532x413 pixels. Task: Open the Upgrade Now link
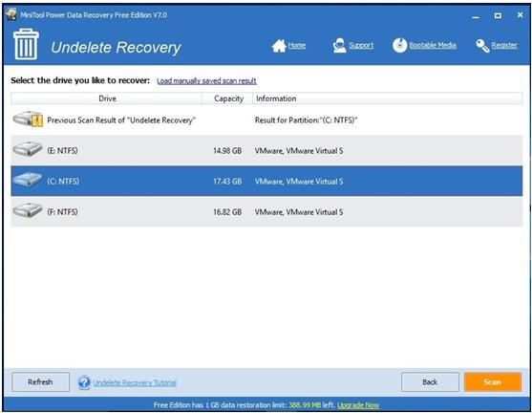[358, 405]
